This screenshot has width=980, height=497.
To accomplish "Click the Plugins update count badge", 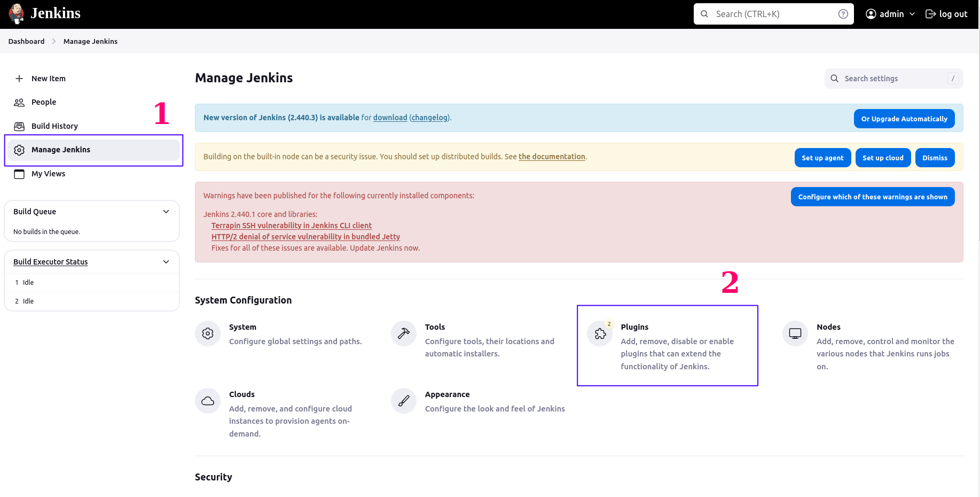I will 609,324.
